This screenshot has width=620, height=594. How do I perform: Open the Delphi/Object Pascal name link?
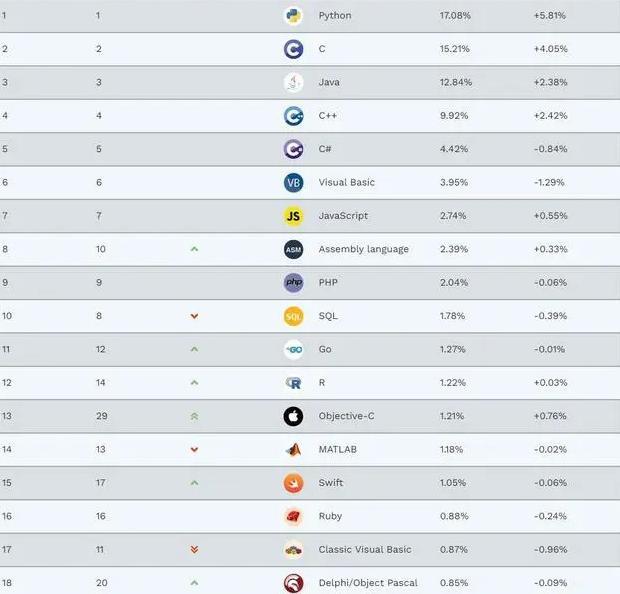(x=368, y=583)
